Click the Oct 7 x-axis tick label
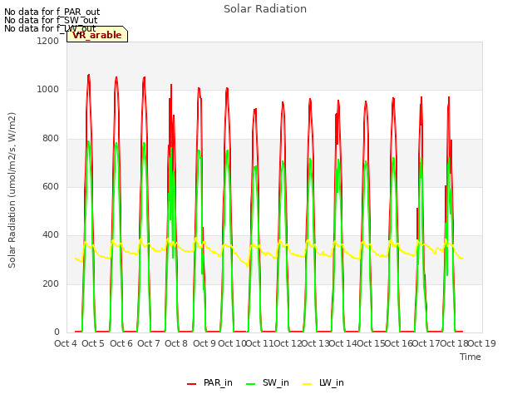 149,343
